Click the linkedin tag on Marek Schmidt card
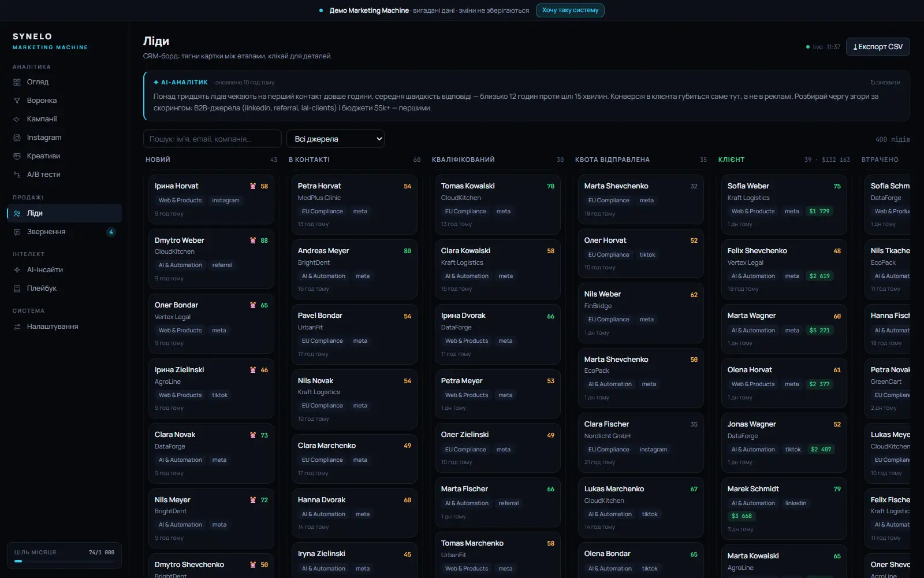 click(796, 503)
